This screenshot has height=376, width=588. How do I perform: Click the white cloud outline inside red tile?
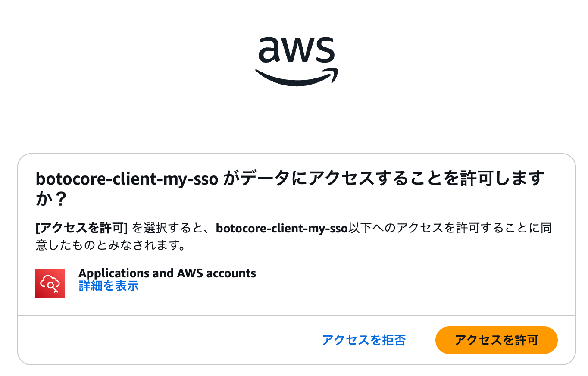click(x=50, y=283)
